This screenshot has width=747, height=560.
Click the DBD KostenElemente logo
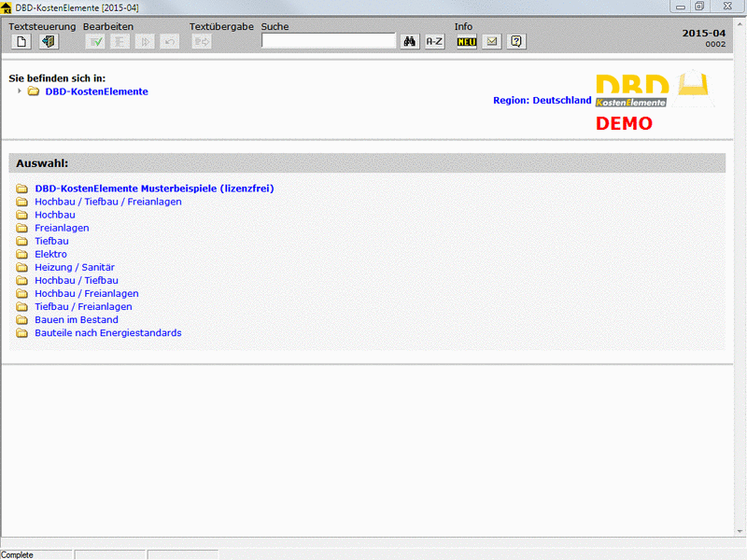(655, 89)
